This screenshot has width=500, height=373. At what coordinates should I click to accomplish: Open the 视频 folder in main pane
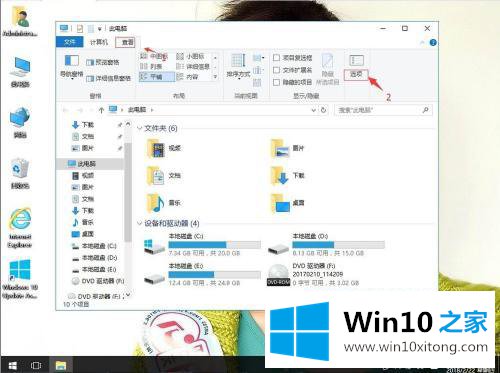coord(164,148)
